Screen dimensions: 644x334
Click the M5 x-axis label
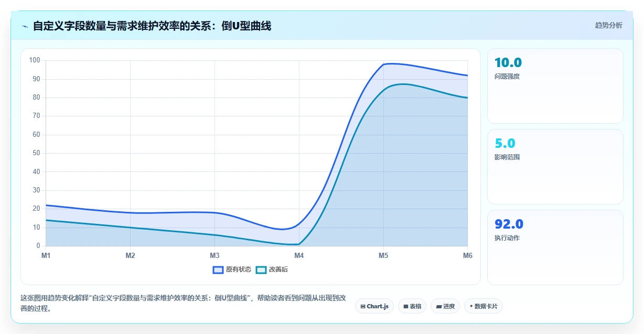383,255
